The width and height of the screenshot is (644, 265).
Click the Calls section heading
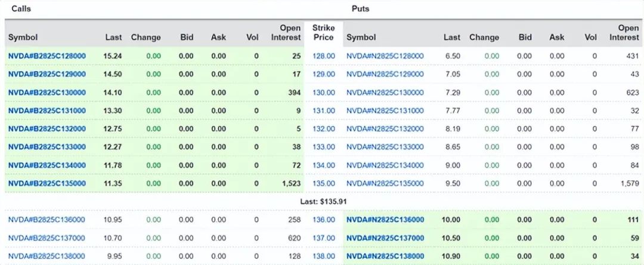tap(21, 8)
